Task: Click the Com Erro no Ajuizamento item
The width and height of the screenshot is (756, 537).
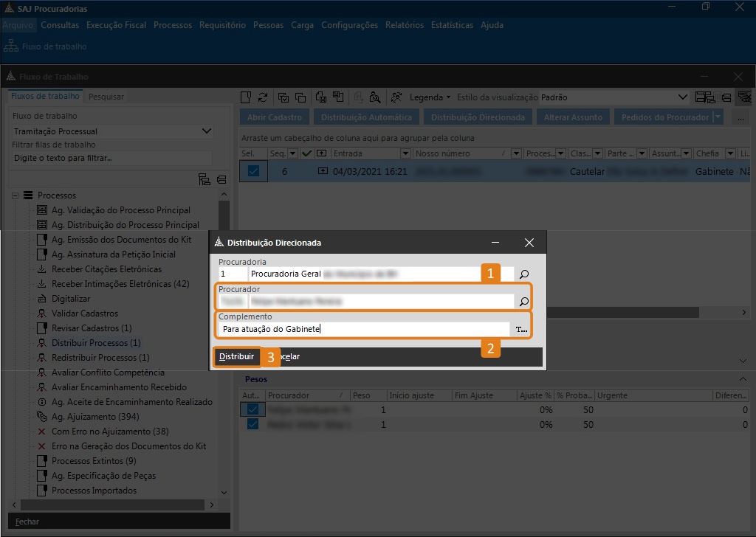Action: tap(109, 432)
